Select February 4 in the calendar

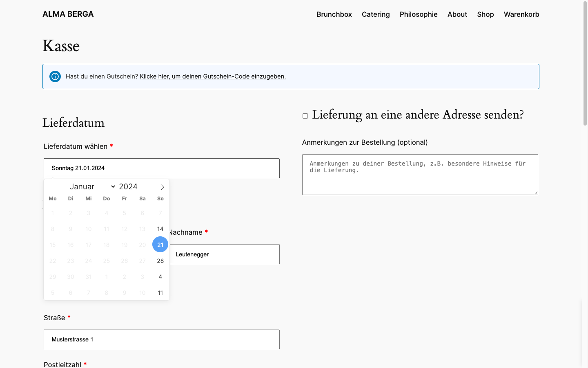point(160,277)
